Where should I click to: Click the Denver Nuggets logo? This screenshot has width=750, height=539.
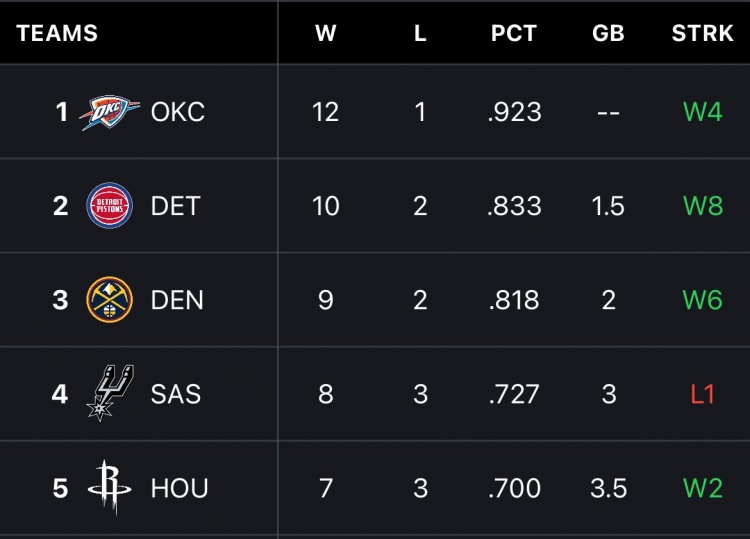(109, 300)
